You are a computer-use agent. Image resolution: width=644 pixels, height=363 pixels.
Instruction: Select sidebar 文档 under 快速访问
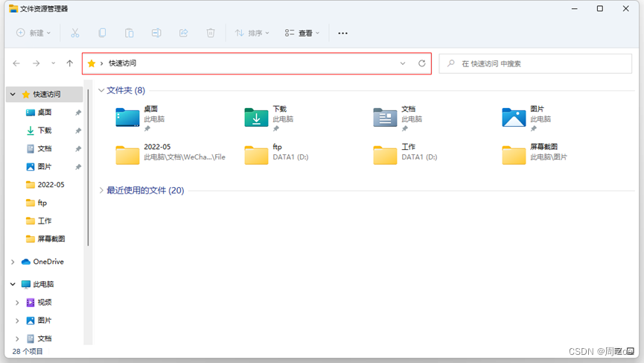pyautogui.click(x=45, y=149)
